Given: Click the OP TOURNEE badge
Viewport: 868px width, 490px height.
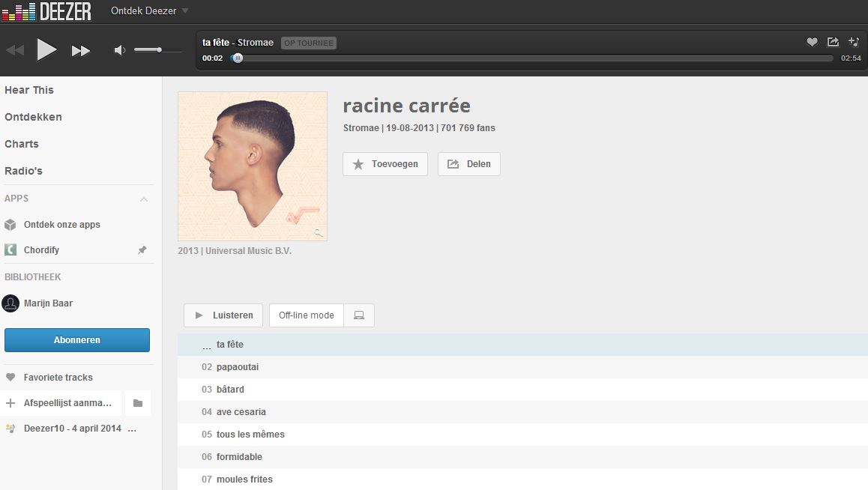Looking at the screenshot, I should (x=309, y=43).
